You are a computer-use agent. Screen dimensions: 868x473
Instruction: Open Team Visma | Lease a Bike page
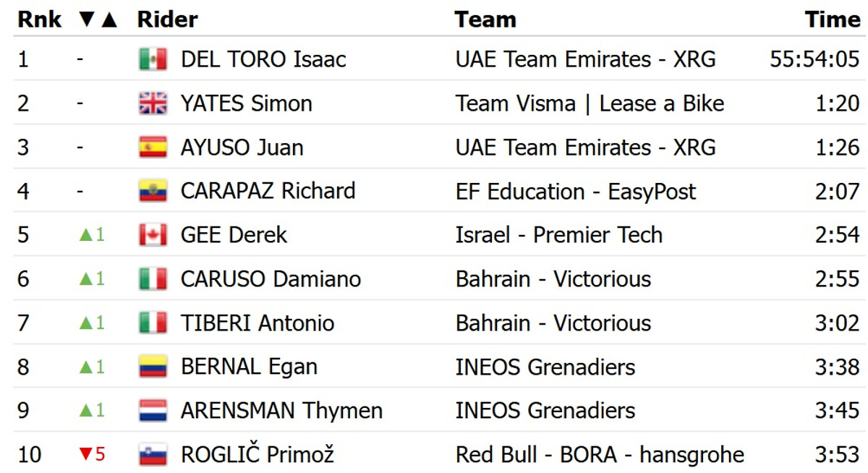click(590, 103)
